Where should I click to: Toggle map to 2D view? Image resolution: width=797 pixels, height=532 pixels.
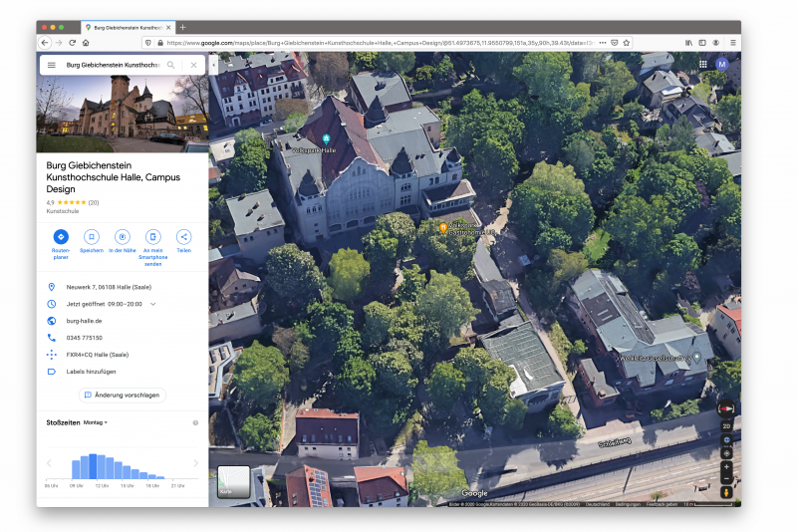(726, 425)
